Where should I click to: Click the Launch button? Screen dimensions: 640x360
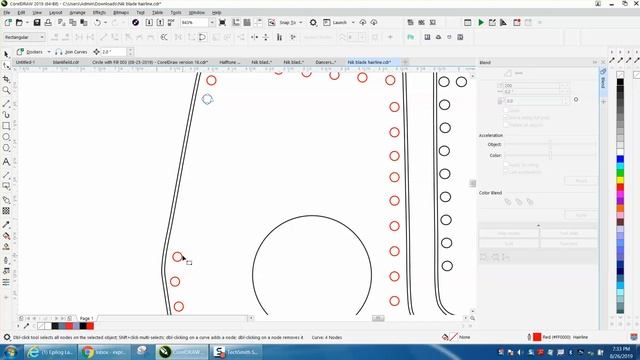336,23
